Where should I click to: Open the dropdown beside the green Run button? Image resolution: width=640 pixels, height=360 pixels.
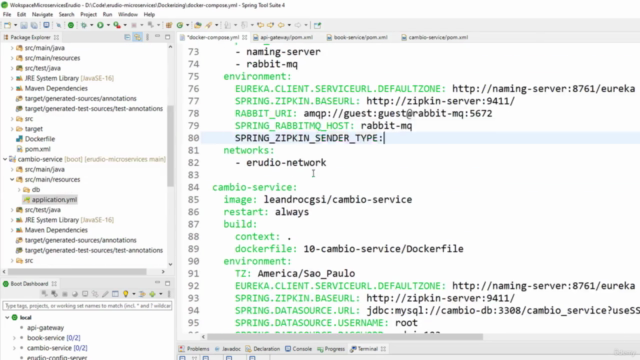108,25
